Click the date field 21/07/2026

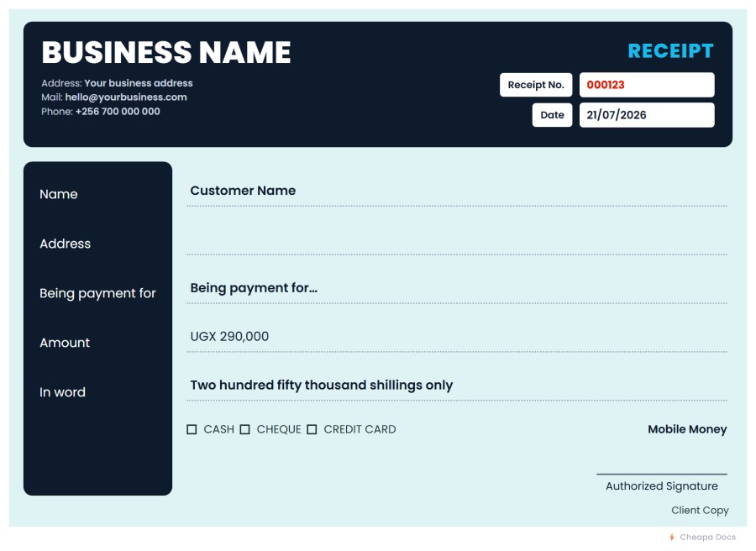tap(647, 115)
